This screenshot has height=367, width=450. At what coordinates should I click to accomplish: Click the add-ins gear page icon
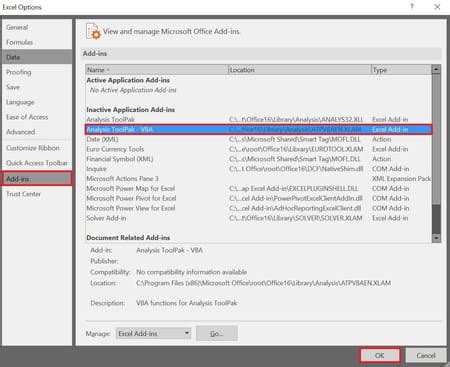[x=93, y=31]
